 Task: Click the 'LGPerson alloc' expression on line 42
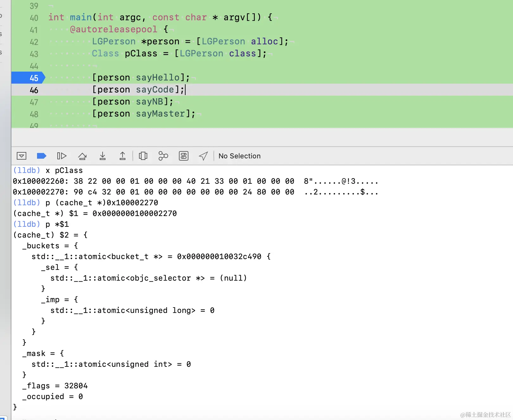tap(240, 41)
